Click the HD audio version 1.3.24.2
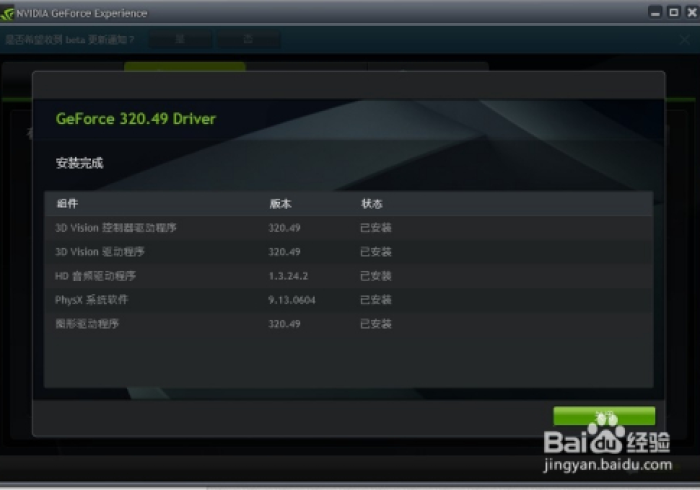Viewport: 700px width, 490px height. pyautogui.click(x=288, y=276)
